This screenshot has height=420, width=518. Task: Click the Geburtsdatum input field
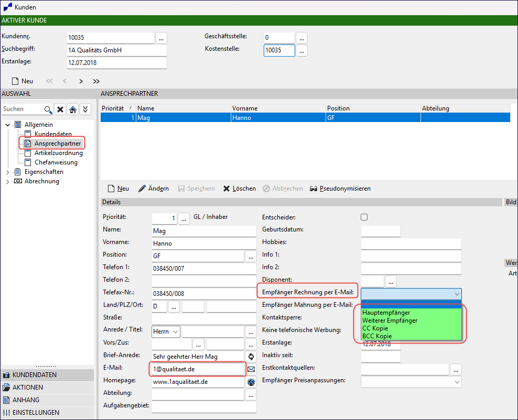(x=381, y=231)
